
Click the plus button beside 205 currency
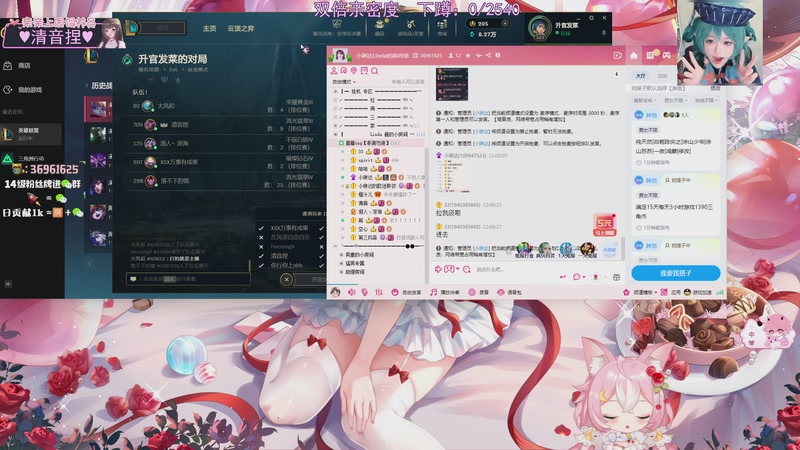click(505, 23)
